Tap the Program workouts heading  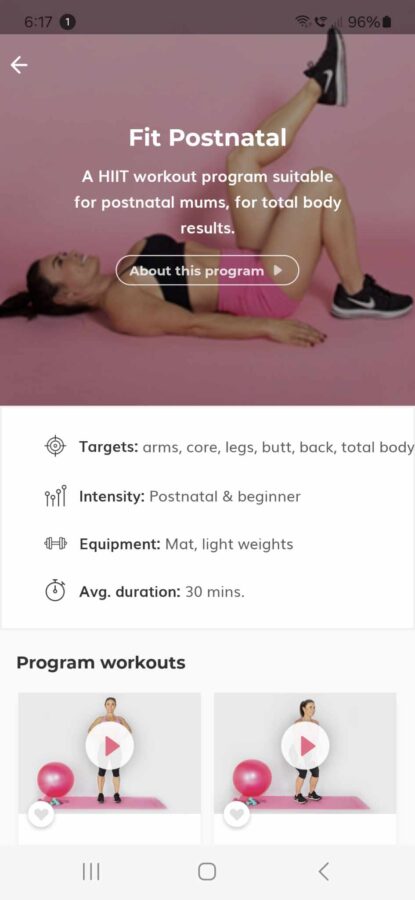tap(101, 663)
